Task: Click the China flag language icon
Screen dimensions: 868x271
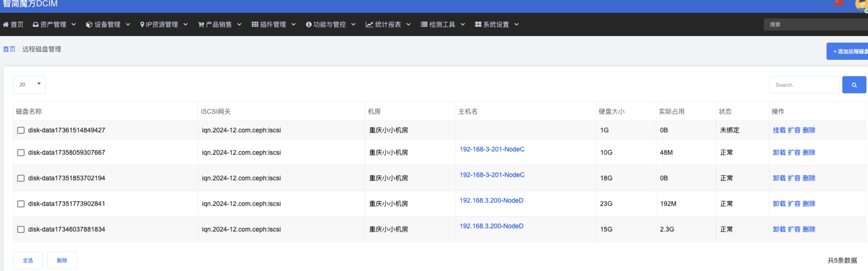Action: tap(839, 3)
